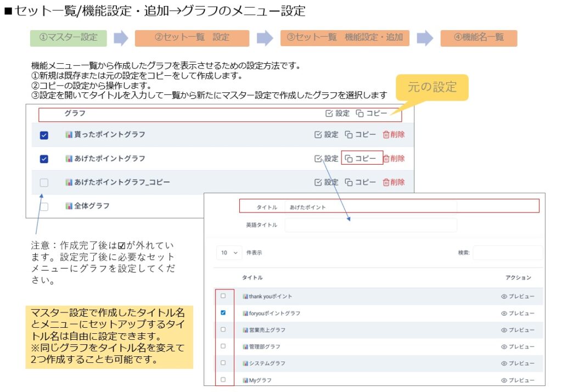
Task: Select the ①マスター設定 step
Action: (x=68, y=38)
